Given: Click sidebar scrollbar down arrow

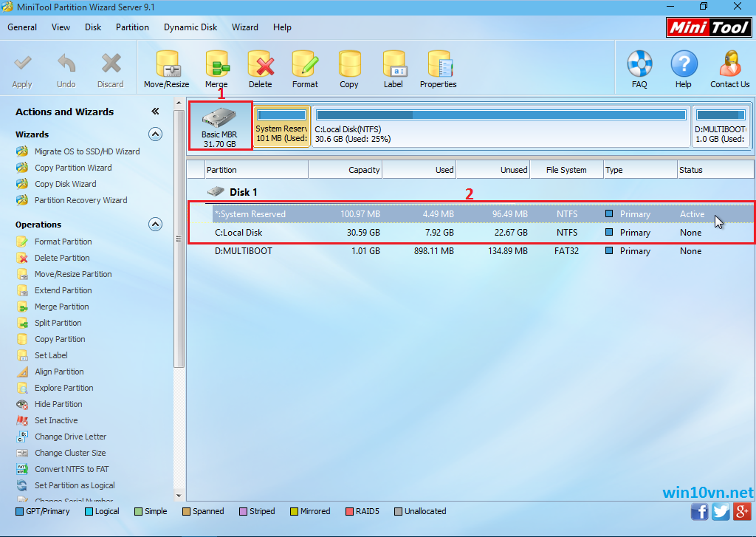Looking at the screenshot, I should (179, 496).
